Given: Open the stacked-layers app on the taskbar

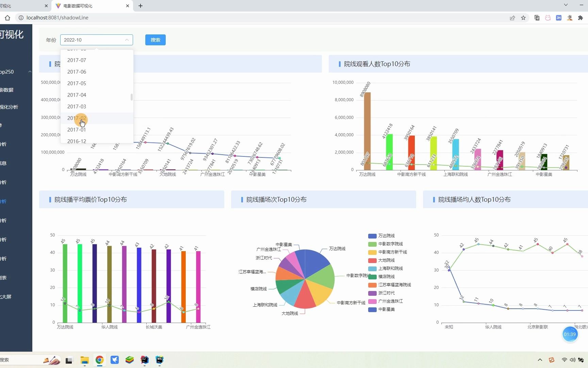Looking at the screenshot, I should tap(130, 360).
